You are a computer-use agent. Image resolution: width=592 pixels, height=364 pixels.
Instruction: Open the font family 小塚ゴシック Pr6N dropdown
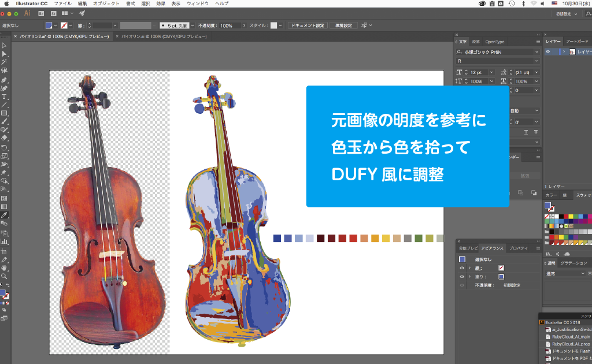(536, 52)
